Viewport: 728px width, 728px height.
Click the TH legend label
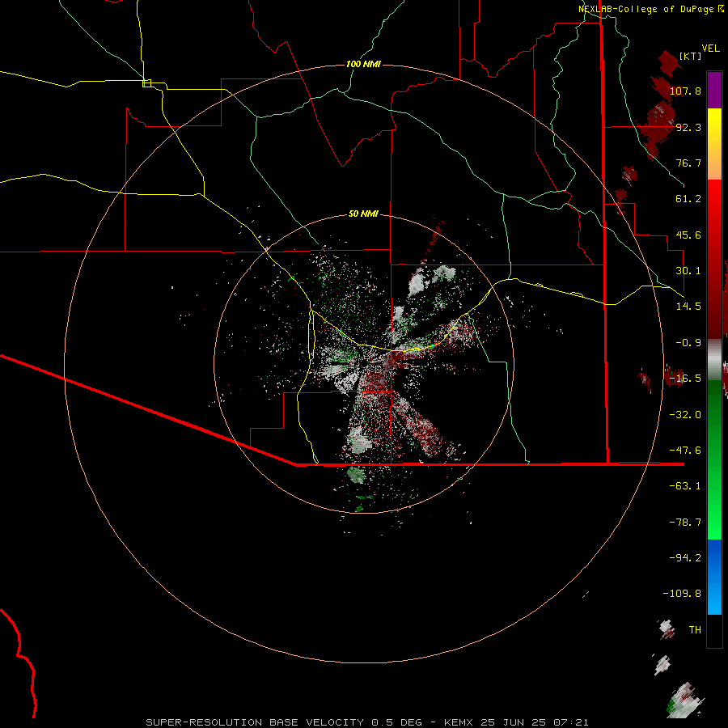coord(695,630)
